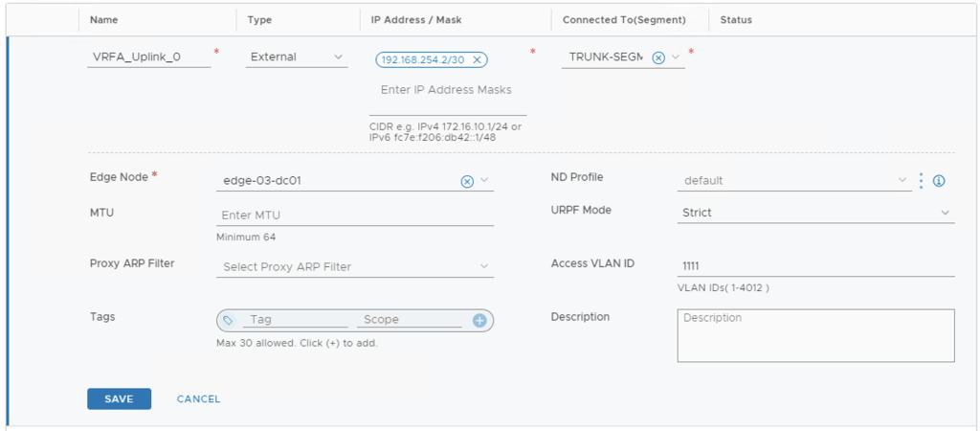The width and height of the screenshot is (980, 431).
Task: Open the URPF Mode Strict dropdown
Action: click(x=814, y=213)
